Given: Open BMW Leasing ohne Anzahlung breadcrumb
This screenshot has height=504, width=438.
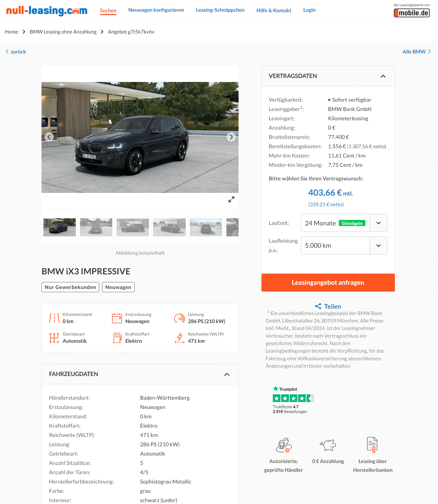Looking at the screenshot, I should point(63,32).
